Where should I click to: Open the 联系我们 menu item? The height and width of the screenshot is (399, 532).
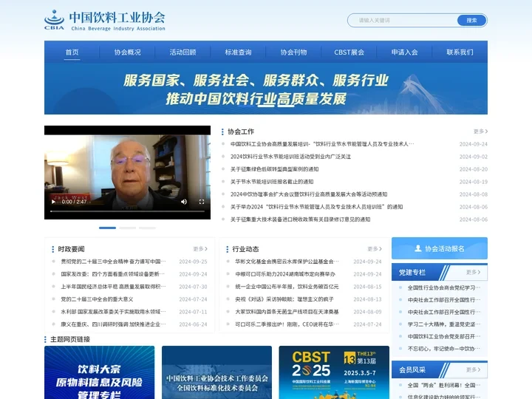460,52
